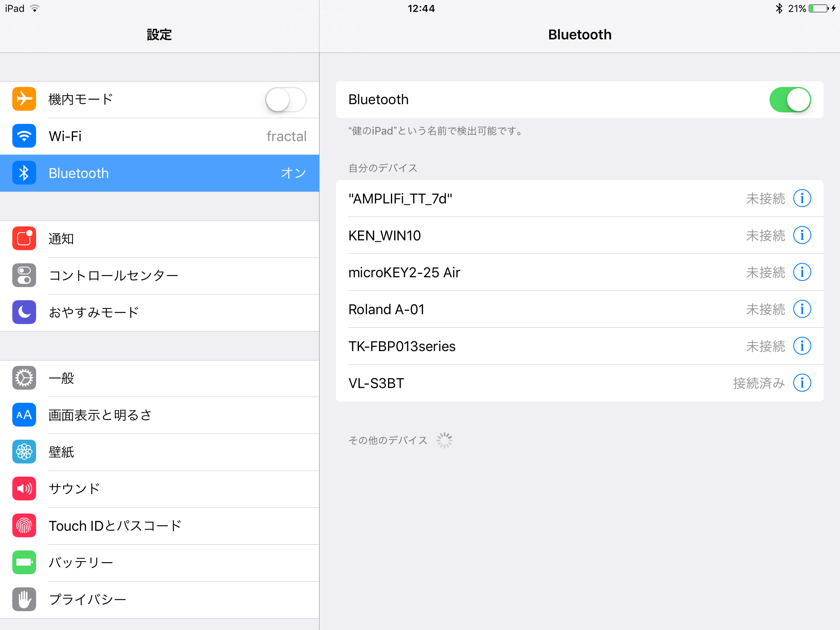Connect to microKEY2-25 Air
This screenshot has width=840, height=630.
click(x=580, y=272)
